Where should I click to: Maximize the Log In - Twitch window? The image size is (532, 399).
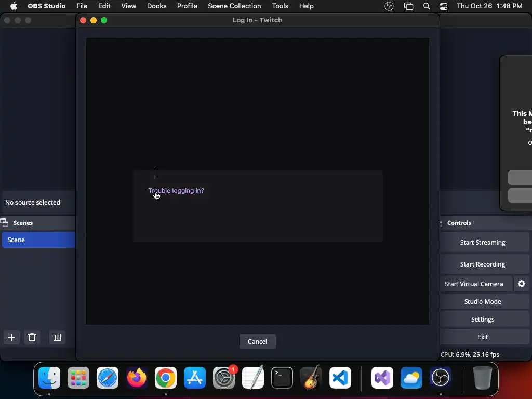click(x=104, y=20)
